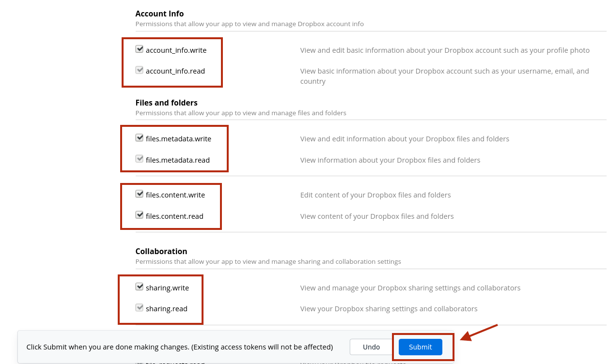Click the 'Edit content of your Dropbox files' description
Screen dimensions: 610x364
375,195
